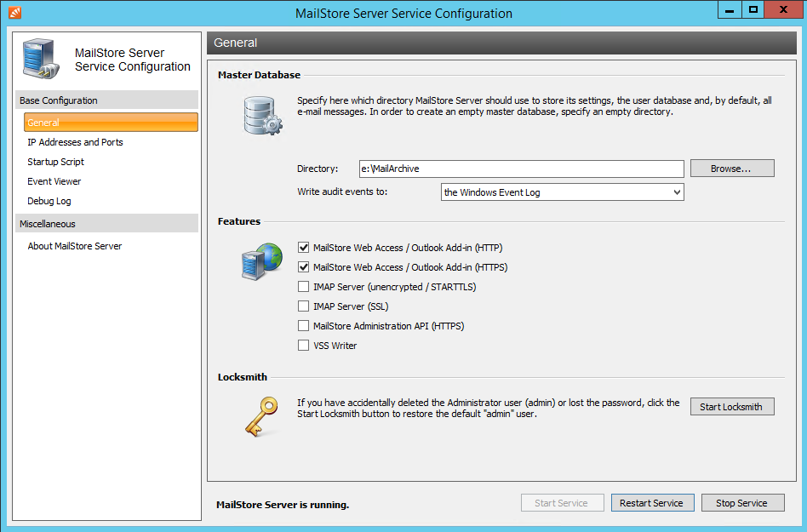Close the MailStore configuration window

click(783, 9)
